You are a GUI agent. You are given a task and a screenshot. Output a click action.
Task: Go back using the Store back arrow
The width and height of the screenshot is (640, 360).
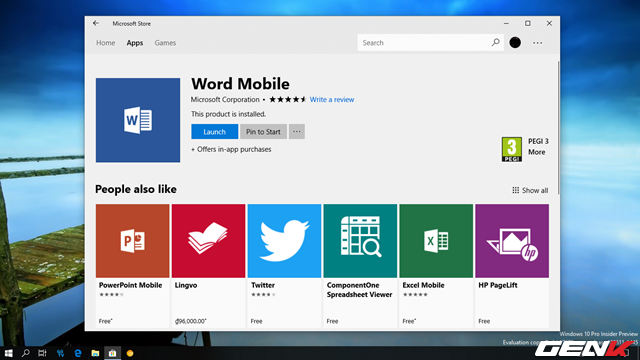pyautogui.click(x=96, y=23)
